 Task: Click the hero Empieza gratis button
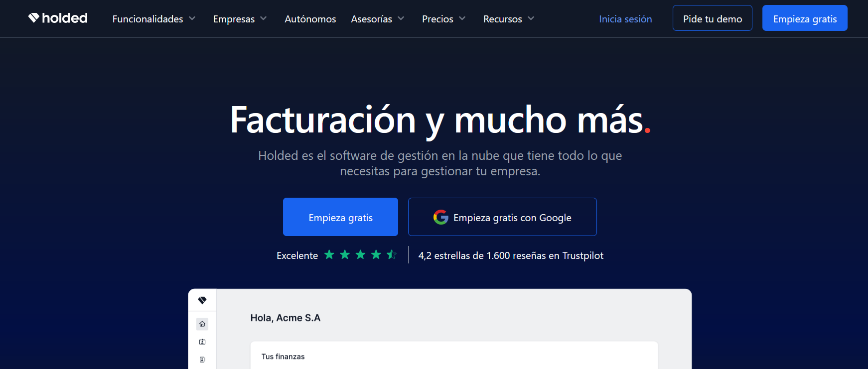(340, 217)
